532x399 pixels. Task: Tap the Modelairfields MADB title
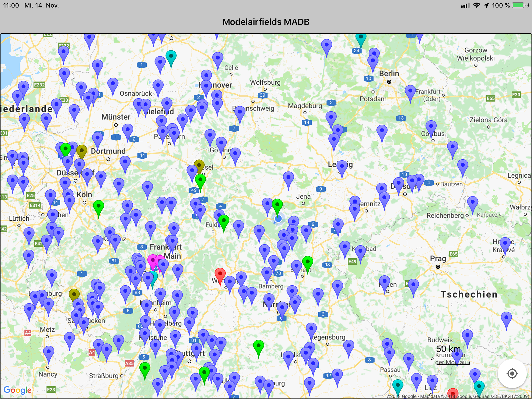[x=266, y=22]
